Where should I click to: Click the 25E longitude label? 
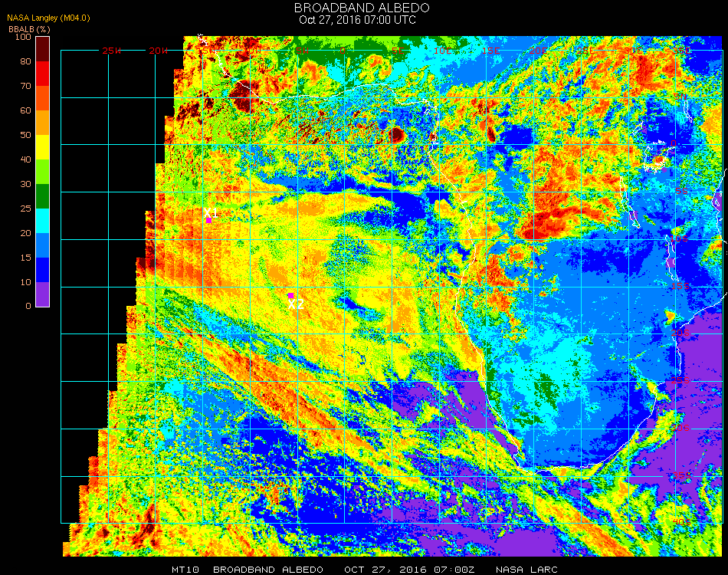(585, 51)
